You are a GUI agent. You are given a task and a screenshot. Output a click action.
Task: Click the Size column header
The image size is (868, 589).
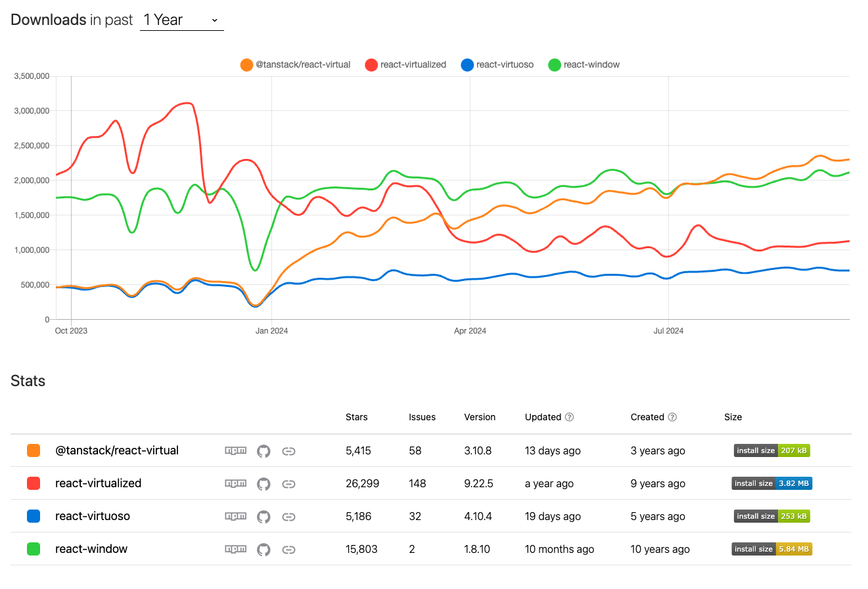733,417
